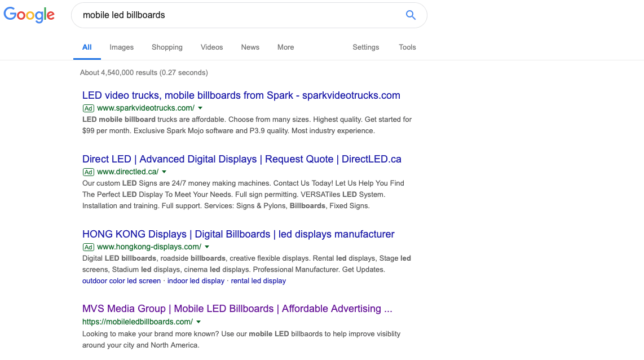Viewport: 644px width, 360px height.
Task: Click the www.hongkong-displays.com/ green URL
Action: click(149, 247)
